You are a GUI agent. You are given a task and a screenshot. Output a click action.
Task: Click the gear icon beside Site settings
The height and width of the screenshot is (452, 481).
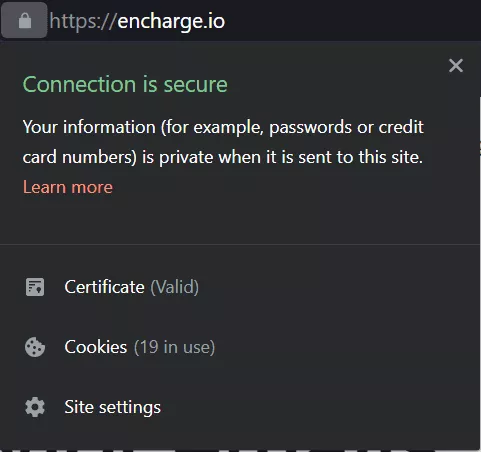35,407
